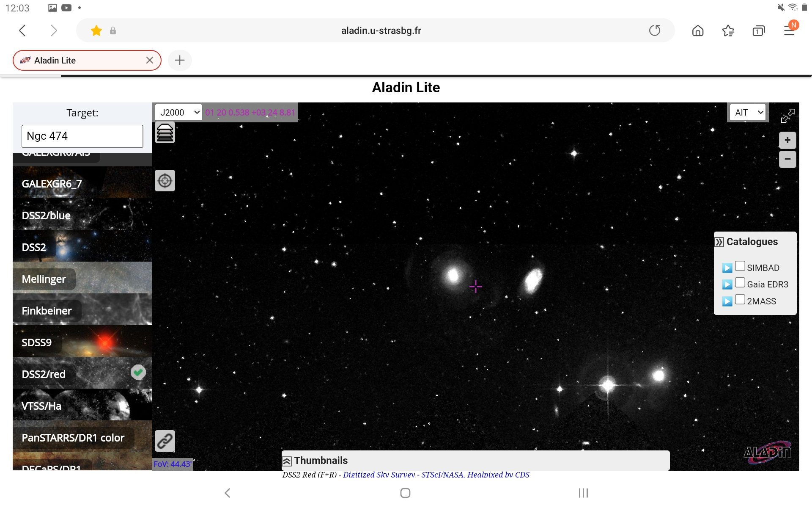Expand Gaia EDR3 catalogue options arrow
The height and width of the screenshot is (508, 812).
pyautogui.click(x=727, y=284)
